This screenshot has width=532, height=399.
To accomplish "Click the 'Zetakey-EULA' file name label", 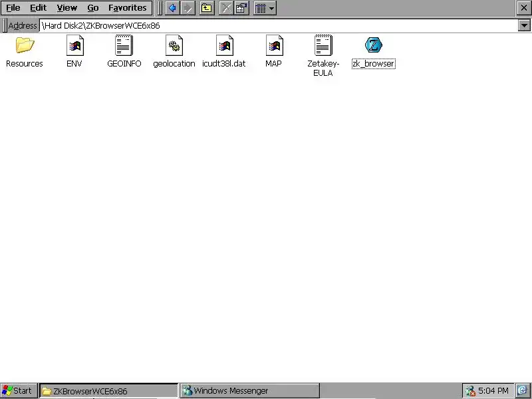I will coord(323,68).
